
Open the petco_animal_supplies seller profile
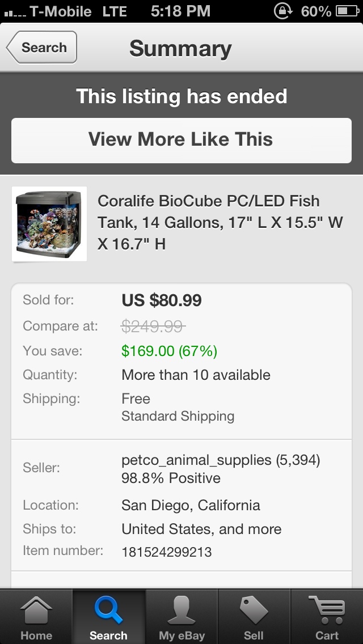pos(221,469)
